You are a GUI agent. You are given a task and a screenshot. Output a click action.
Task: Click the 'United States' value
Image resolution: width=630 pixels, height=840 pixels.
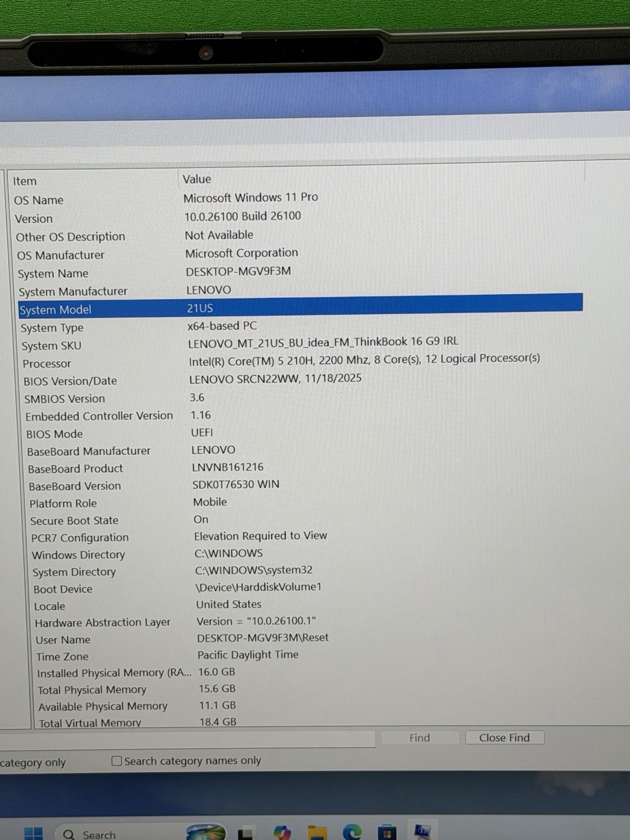229,604
